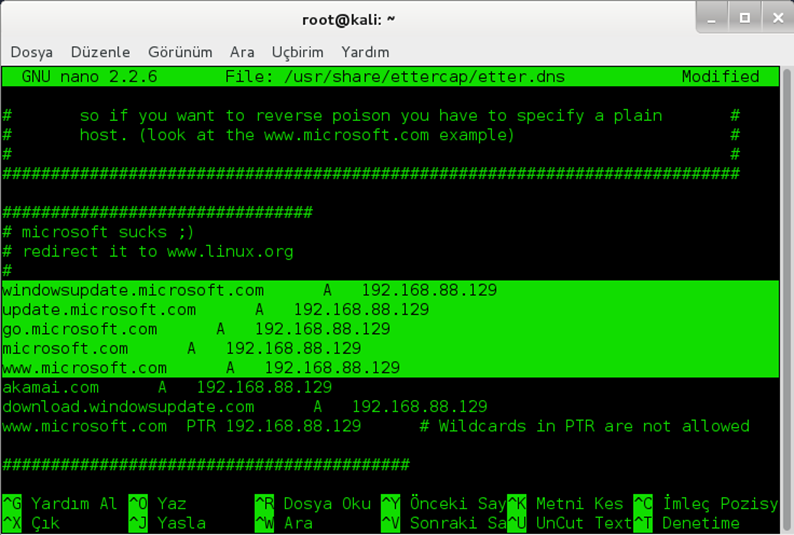Click the ^O Yaz shortcut

(157, 504)
